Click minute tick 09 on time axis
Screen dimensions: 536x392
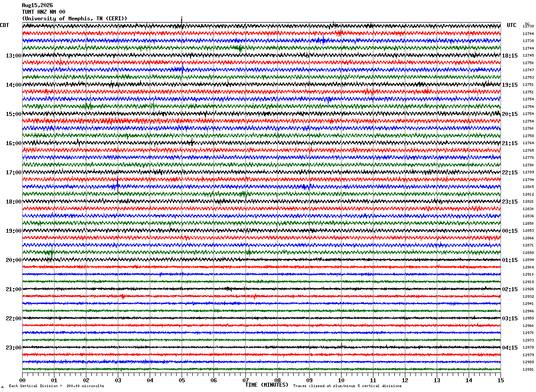[309, 380]
